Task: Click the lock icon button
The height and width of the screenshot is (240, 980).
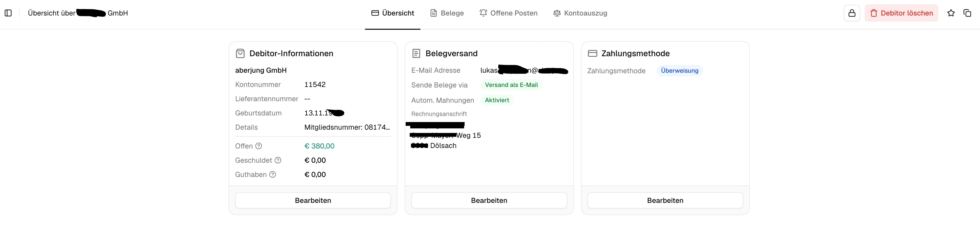Action: click(852, 13)
